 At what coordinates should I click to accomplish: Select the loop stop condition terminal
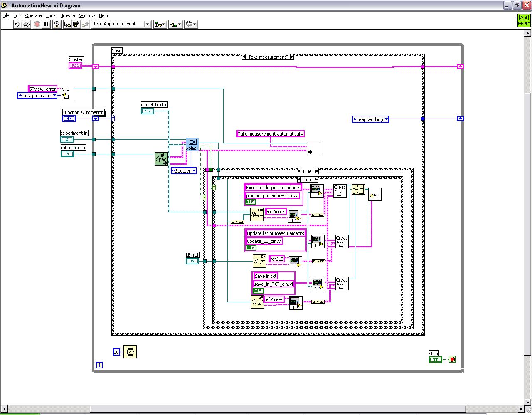(x=452, y=359)
